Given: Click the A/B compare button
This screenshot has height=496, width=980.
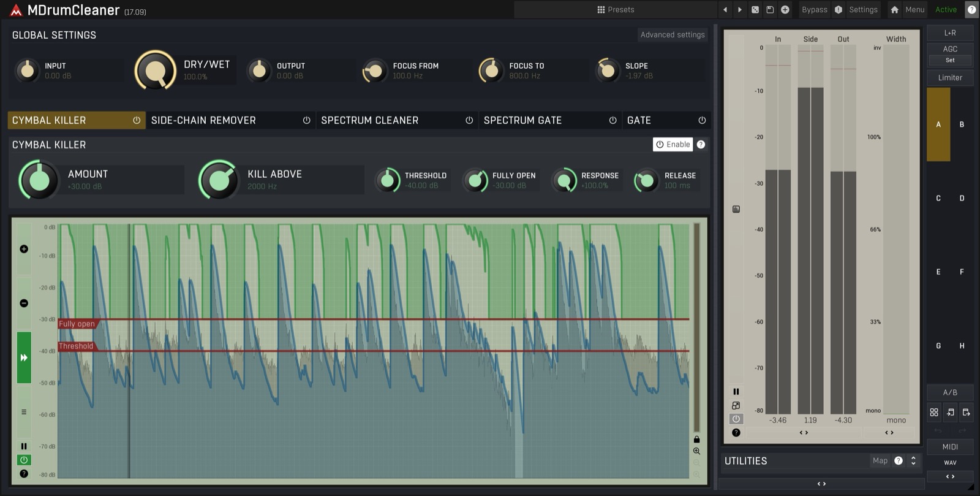Looking at the screenshot, I should (950, 392).
